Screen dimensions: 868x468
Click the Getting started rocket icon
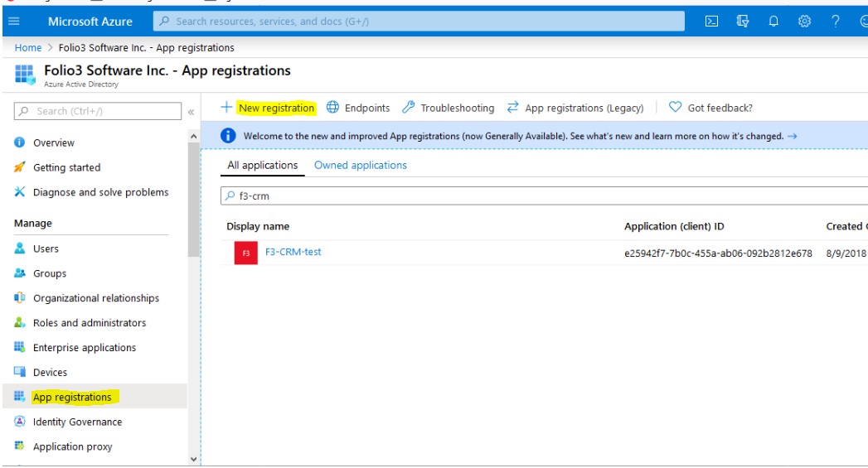19,167
